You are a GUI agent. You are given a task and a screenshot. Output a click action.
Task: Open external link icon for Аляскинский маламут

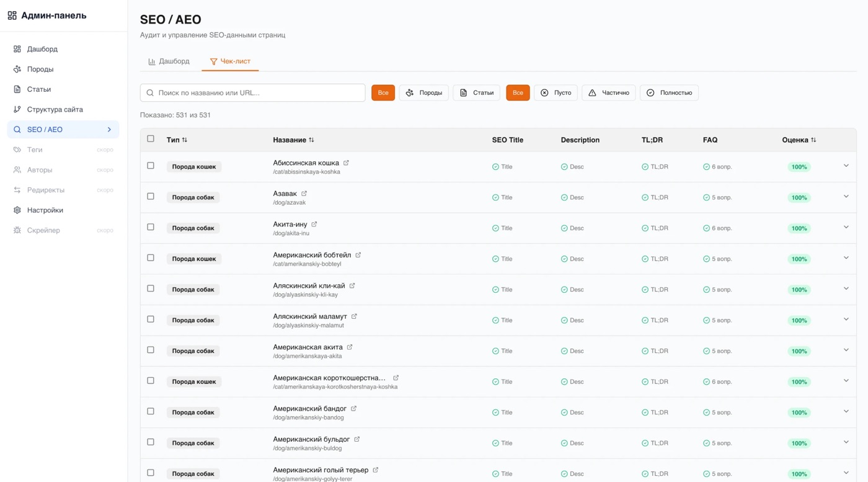354,316
